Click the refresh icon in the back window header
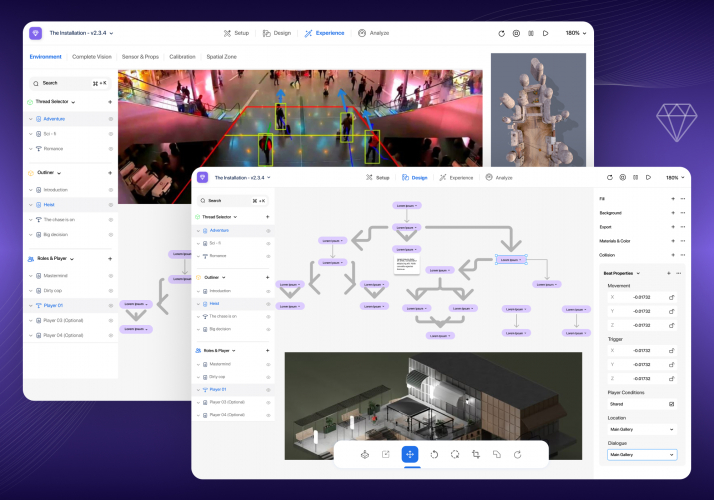 coord(501,33)
